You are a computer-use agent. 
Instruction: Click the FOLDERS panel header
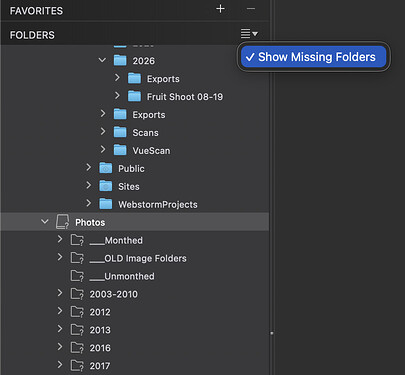pos(32,35)
